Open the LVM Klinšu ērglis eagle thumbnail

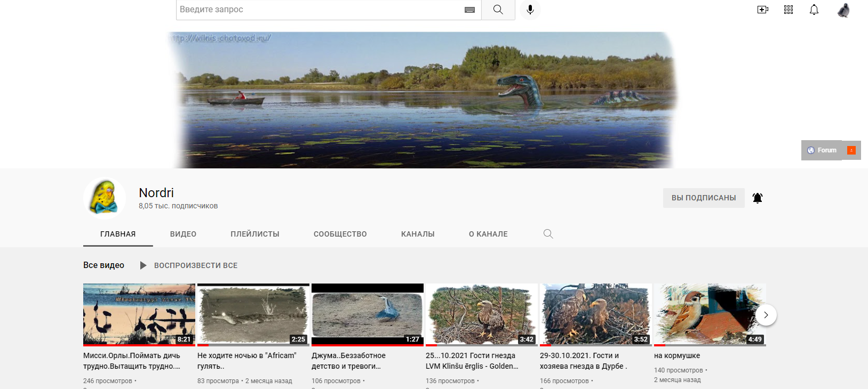[x=482, y=314]
